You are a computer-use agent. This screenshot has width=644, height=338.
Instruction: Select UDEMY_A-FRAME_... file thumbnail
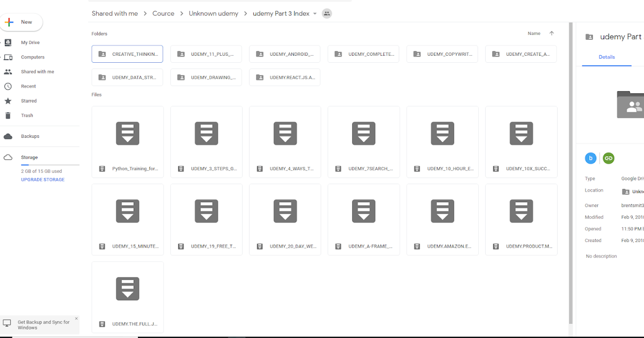[364, 219]
